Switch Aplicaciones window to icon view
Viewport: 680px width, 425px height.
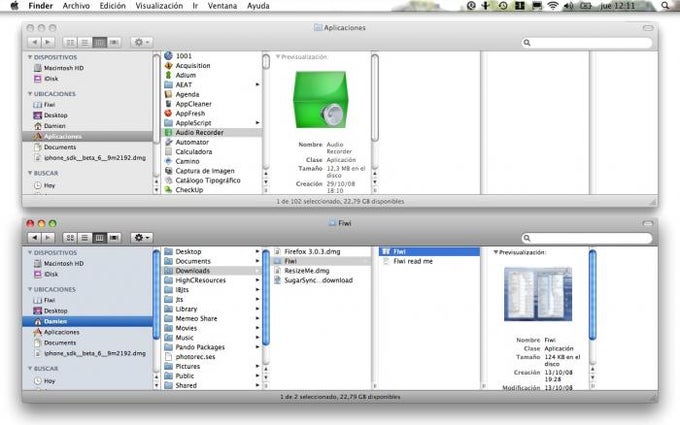(x=70, y=42)
